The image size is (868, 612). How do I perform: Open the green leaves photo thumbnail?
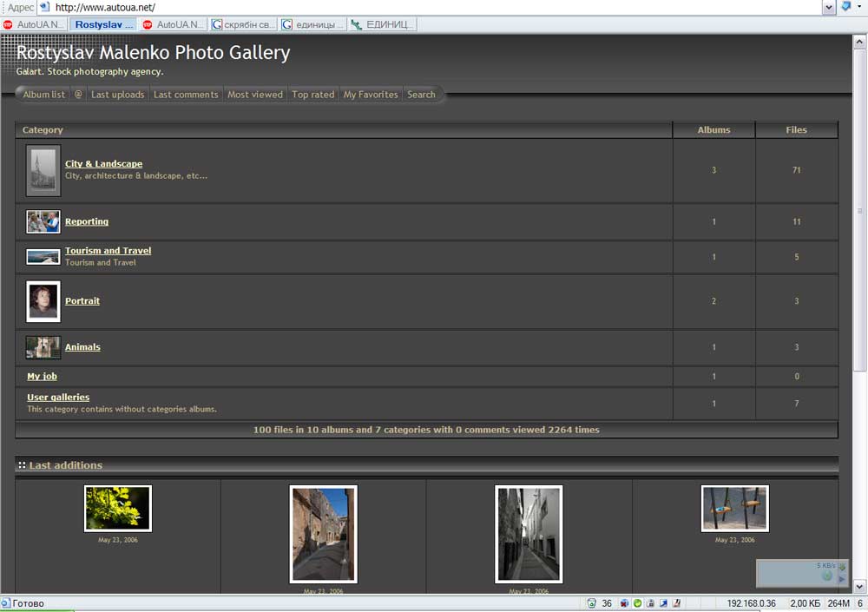(x=118, y=509)
